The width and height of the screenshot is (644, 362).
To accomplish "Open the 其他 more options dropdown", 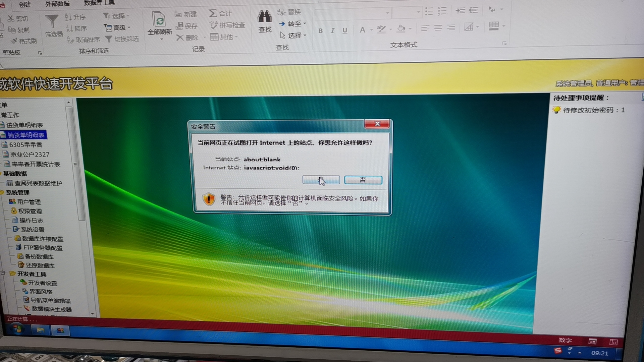I will [224, 37].
